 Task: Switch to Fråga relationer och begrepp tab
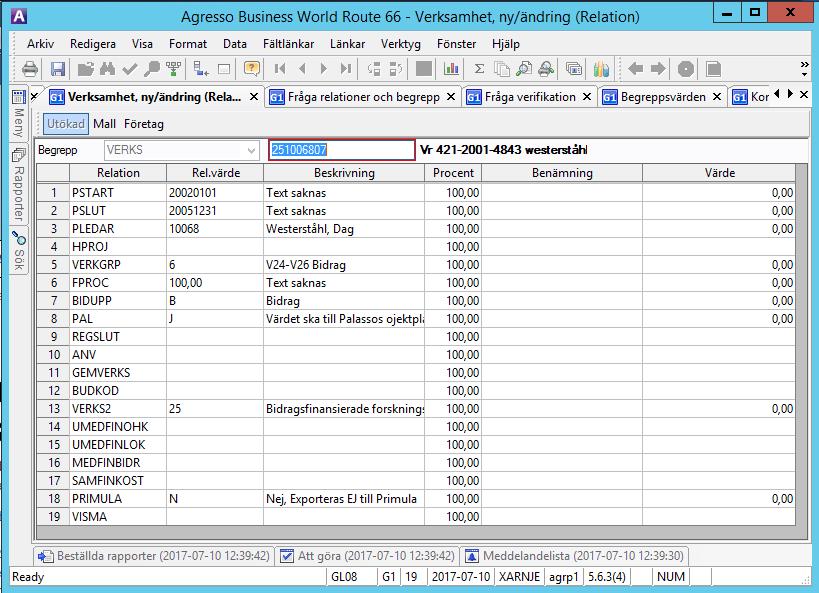[364, 97]
